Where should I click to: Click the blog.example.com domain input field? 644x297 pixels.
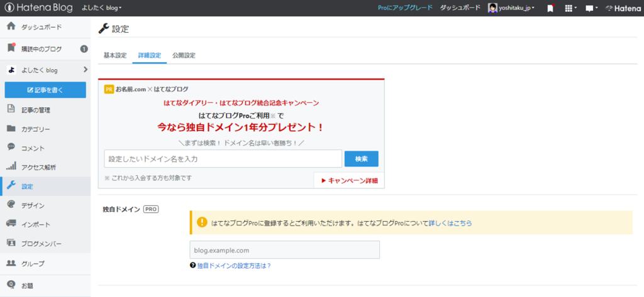coord(285,250)
